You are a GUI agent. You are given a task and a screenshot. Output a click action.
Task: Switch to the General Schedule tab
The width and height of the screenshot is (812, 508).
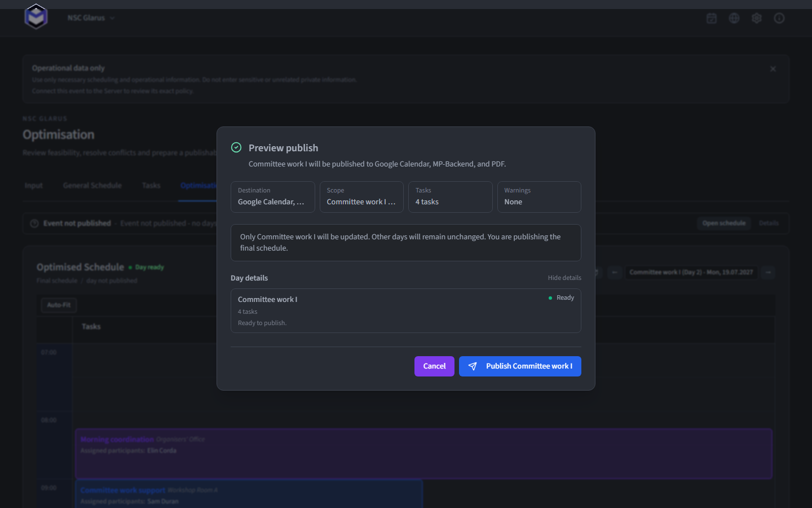point(92,185)
